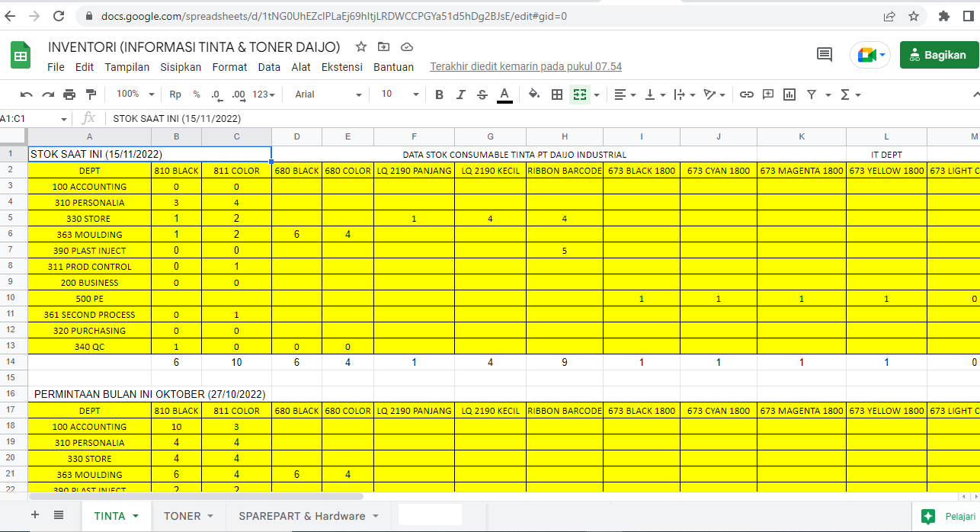The height and width of the screenshot is (532, 980).
Task: Switch to the TONER sheet tab
Action: pos(182,516)
